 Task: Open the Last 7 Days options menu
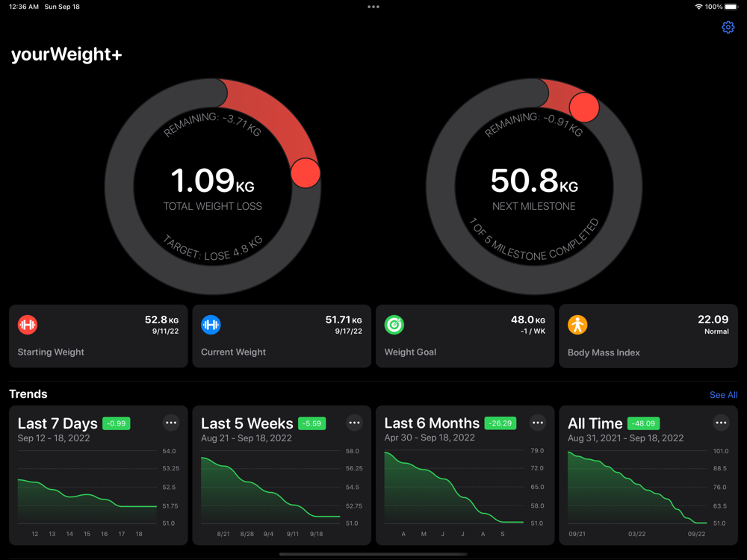tap(171, 423)
